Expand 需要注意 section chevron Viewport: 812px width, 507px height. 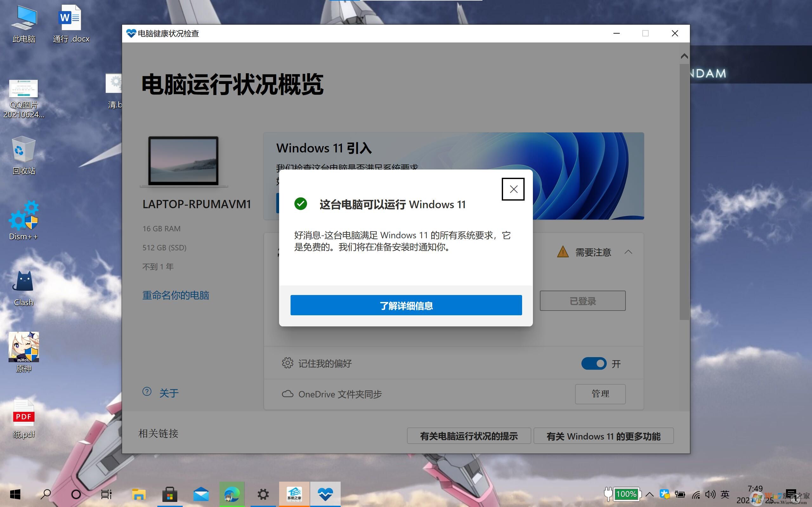(x=629, y=252)
